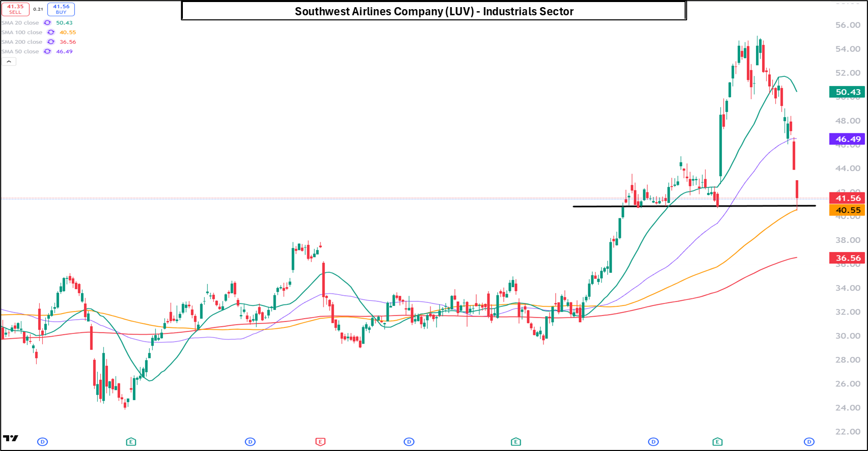The width and height of the screenshot is (868, 451).
Task: Select the SMA 20 close indicator label
Action: point(20,23)
